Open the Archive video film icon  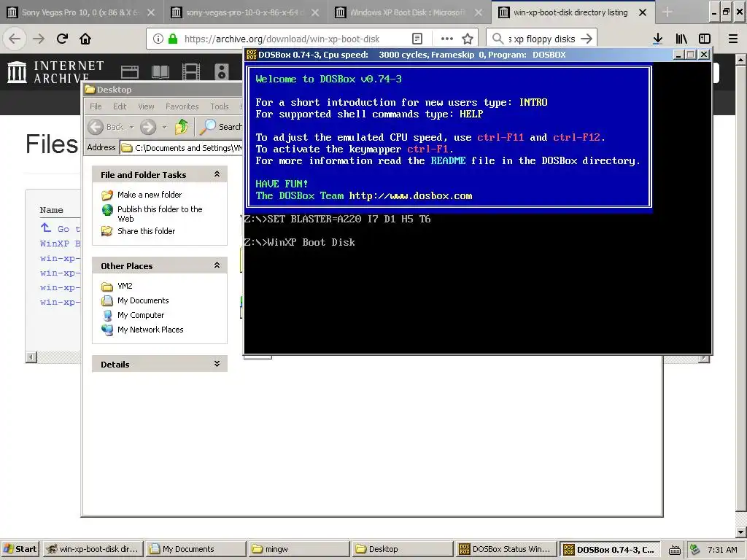click(191, 72)
